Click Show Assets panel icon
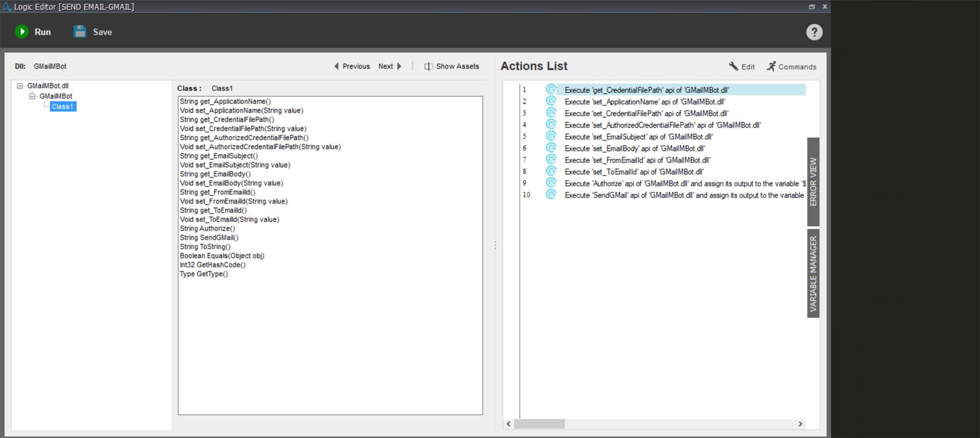 click(x=428, y=66)
